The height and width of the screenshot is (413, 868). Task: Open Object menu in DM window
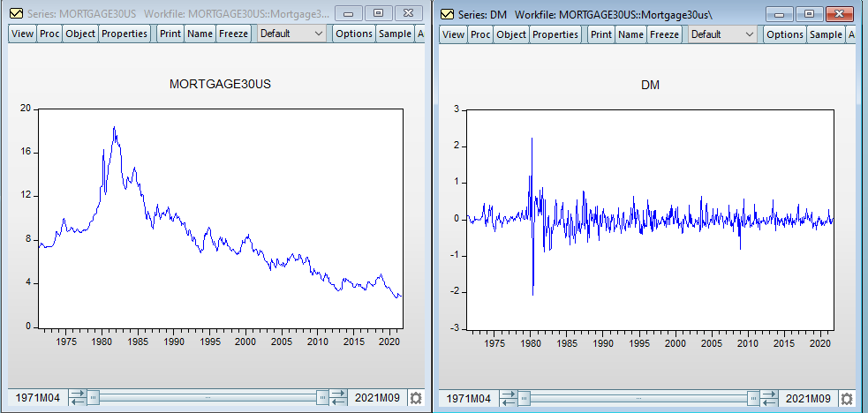[511, 34]
